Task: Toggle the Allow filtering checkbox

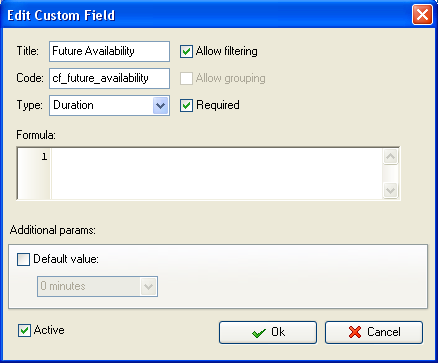Action: [186, 52]
